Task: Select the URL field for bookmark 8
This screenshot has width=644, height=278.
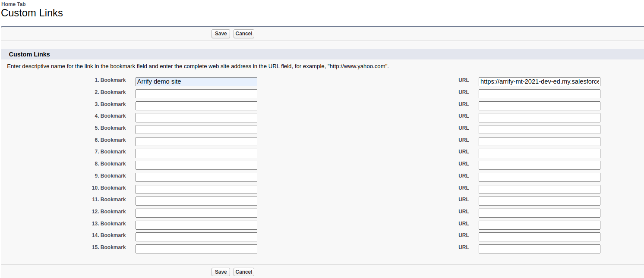Action: [x=540, y=165]
